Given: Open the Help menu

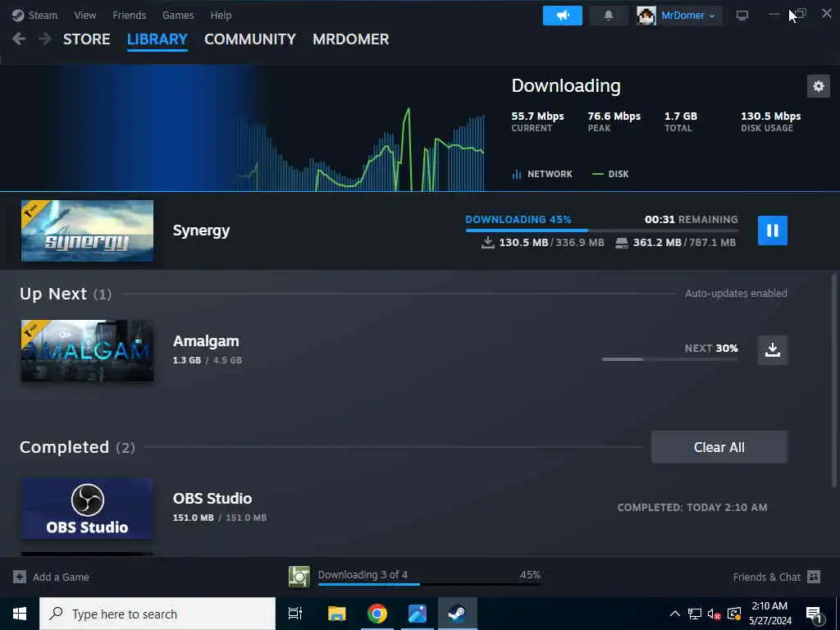Looking at the screenshot, I should tap(221, 15).
